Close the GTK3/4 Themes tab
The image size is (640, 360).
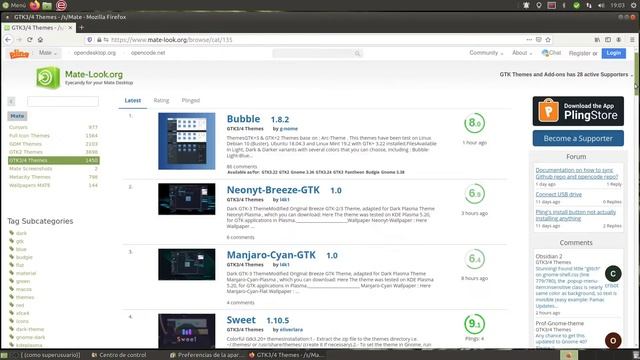(70, 27)
